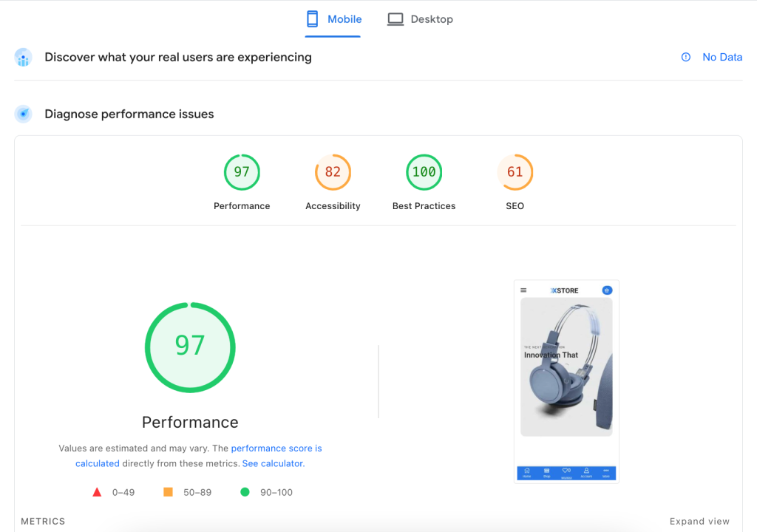This screenshot has width=757, height=532.
Task: Open the Best Practices score gauge 100
Action: coord(424,172)
